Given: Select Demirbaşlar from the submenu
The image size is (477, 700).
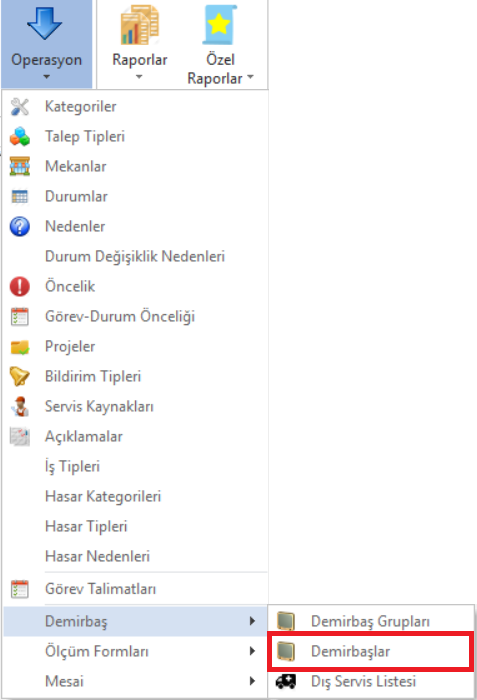Looking at the screenshot, I should (370, 651).
